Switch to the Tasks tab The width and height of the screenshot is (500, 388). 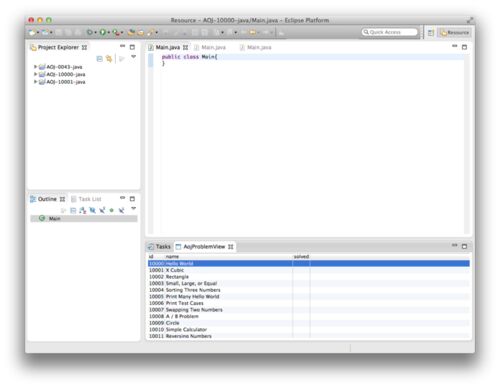click(x=159, y=247)
